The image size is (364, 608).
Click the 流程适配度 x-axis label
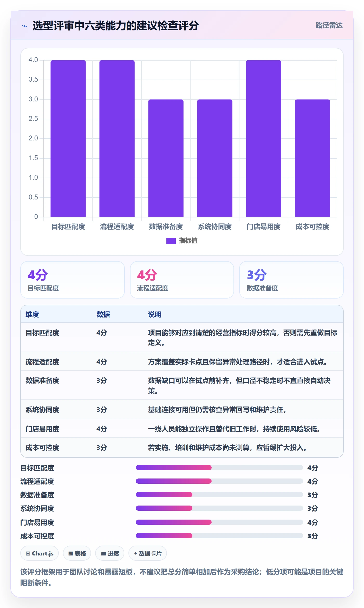point(117,227)
